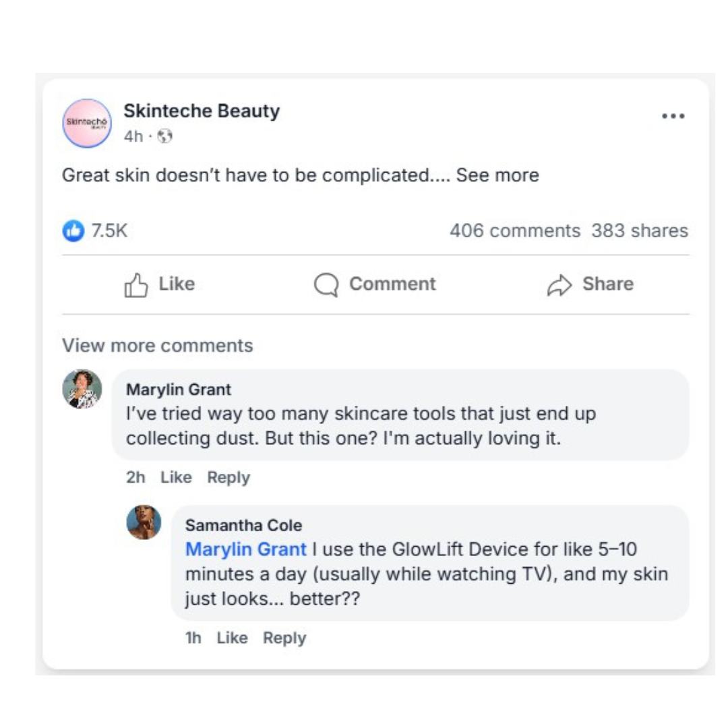
Task: Expand View more comments
Action: [158, 346]
